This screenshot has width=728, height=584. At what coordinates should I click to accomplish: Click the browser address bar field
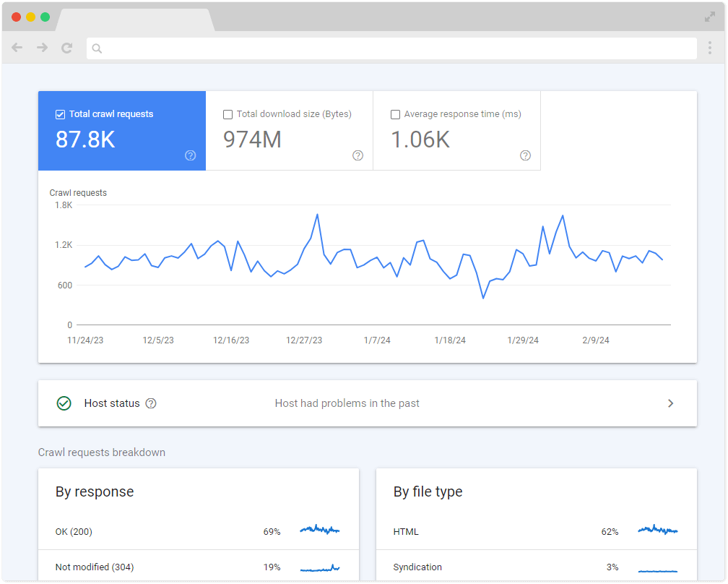pyautogui.click(x=391, y=48)
